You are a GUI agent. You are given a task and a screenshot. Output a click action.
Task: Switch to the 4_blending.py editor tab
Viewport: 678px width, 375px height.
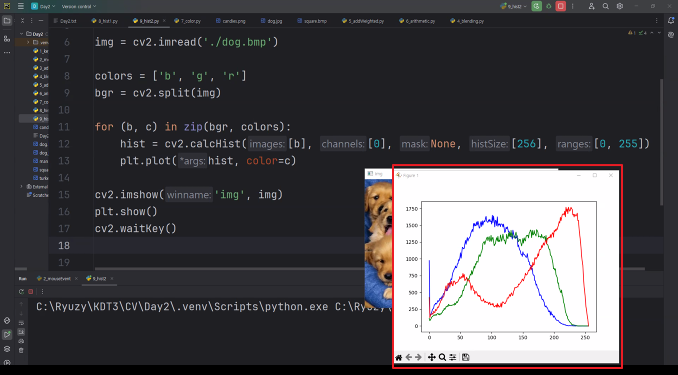click(467, 21)
